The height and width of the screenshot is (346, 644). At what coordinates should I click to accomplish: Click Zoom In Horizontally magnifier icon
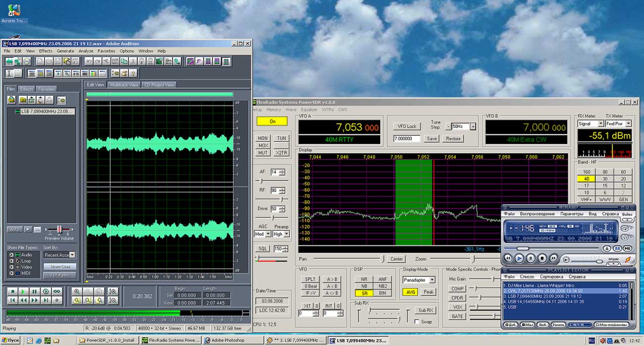77,291
